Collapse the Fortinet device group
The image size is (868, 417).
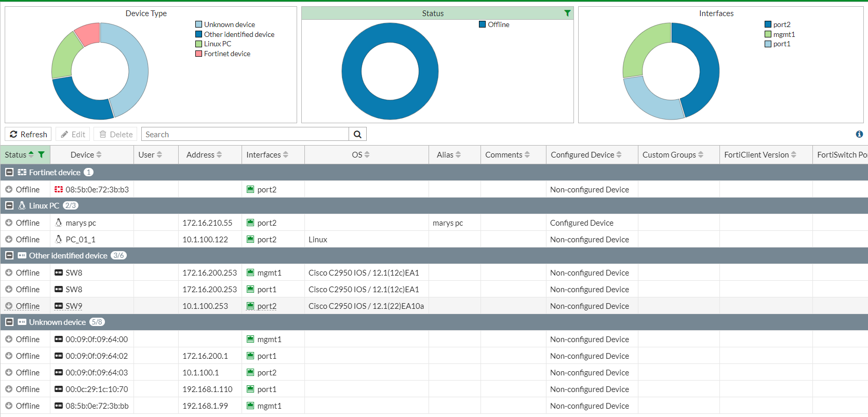9,172
